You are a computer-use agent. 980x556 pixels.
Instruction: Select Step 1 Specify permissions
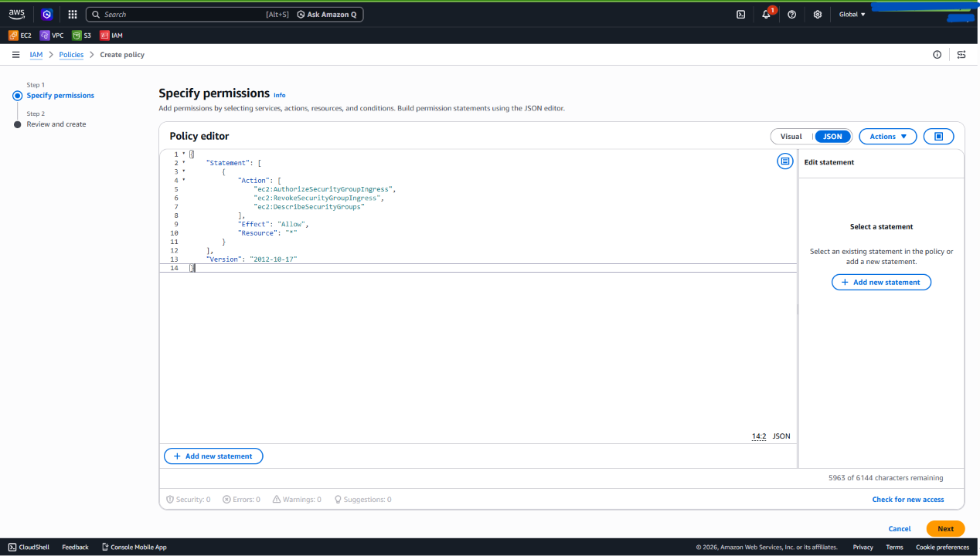[x=60, y=96]
